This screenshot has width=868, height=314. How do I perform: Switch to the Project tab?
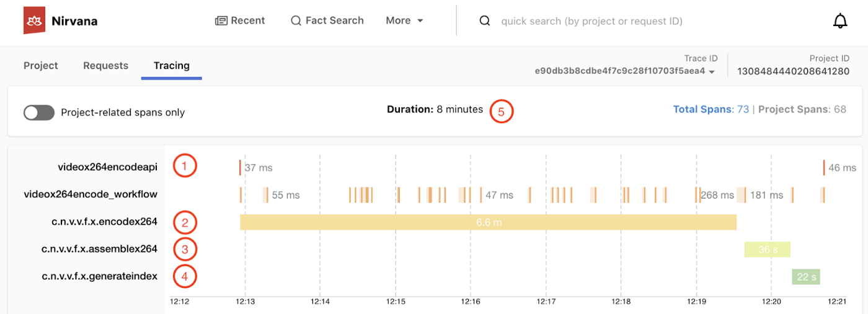41,65
